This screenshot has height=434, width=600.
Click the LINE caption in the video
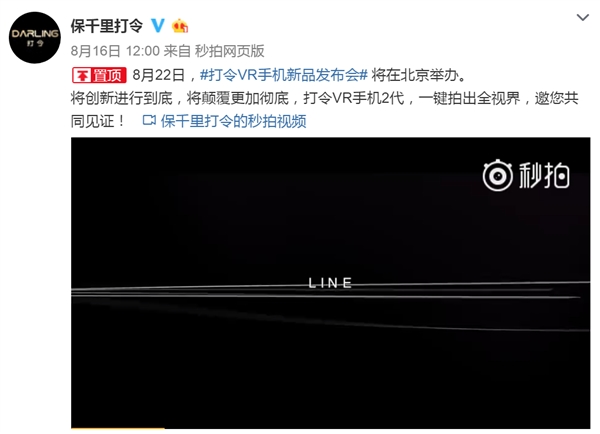coord(330,283)
